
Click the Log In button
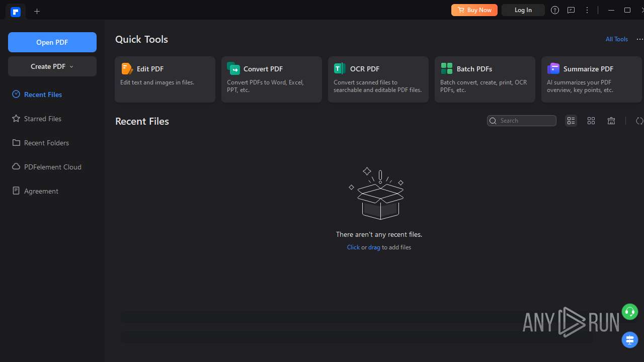(x=523, y=10)
